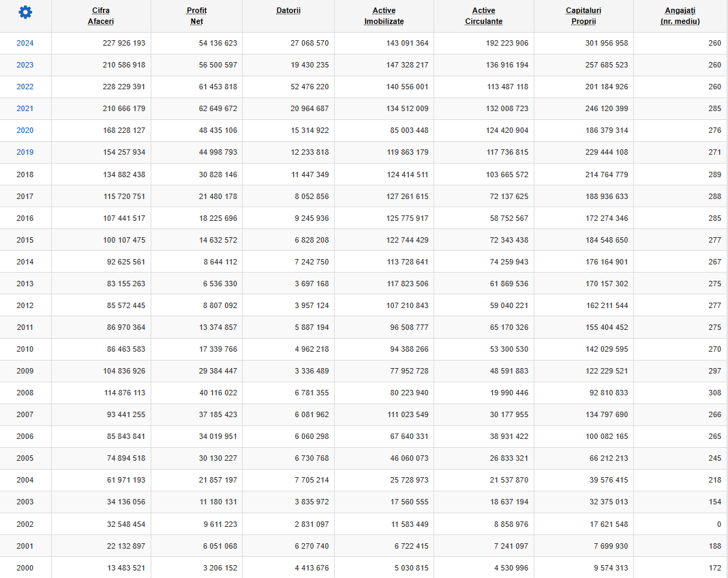Viewport: 728px width, 578px height.
Task: Click the Angajați (nr. mediu) column header
Action: 680,16
